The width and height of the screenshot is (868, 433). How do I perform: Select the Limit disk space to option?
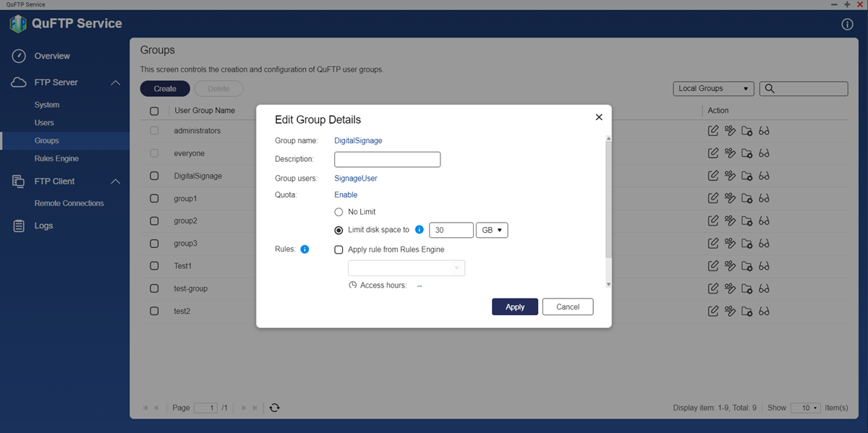point(339,230)
